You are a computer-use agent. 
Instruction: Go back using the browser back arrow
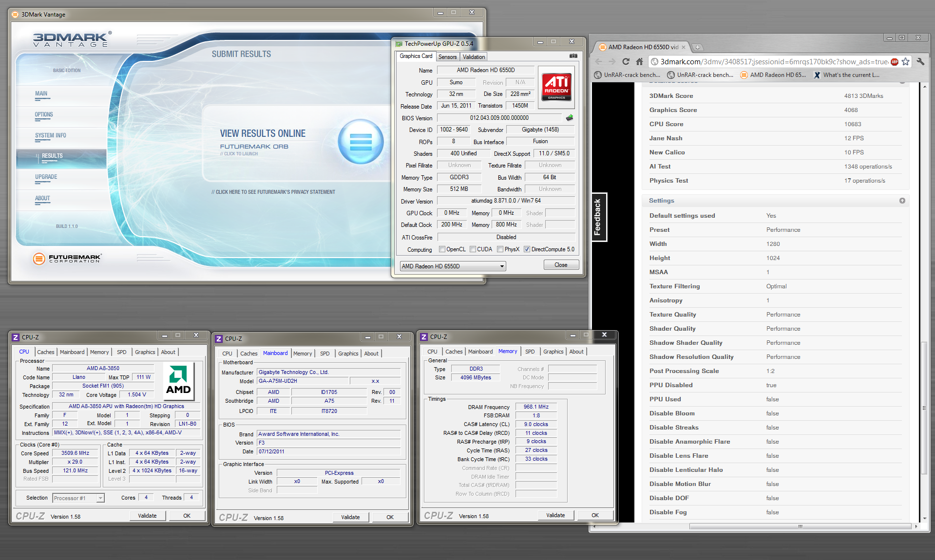tap(599, 61)
